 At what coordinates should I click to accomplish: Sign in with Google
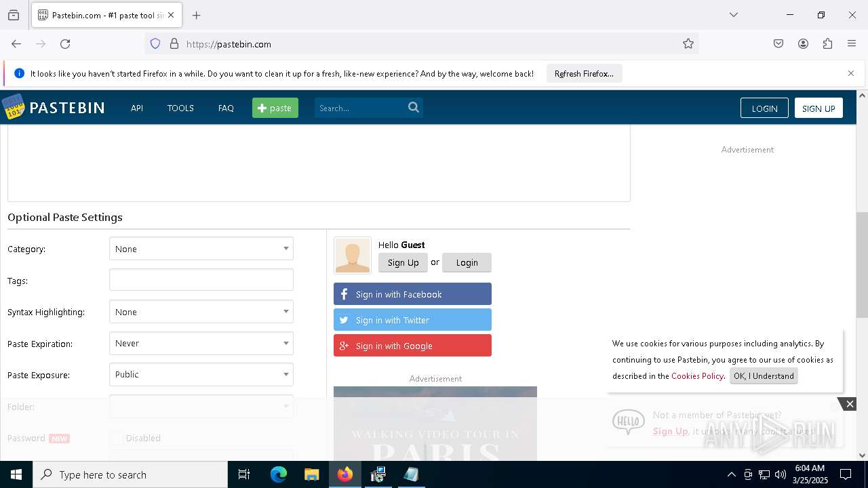(412, 346)
